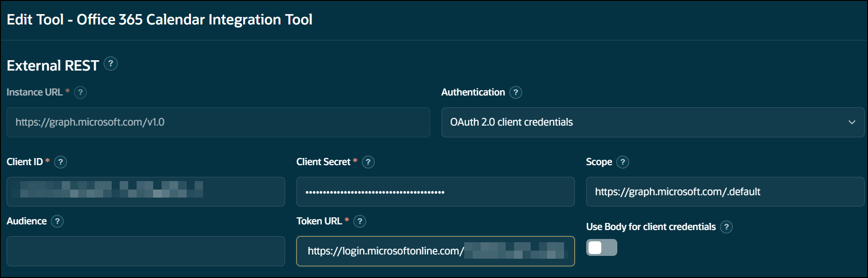Viewport: 868px width, 278px height.
Task: Toggle Use Body for client credentials switch
Action: [x=601, y=247]
